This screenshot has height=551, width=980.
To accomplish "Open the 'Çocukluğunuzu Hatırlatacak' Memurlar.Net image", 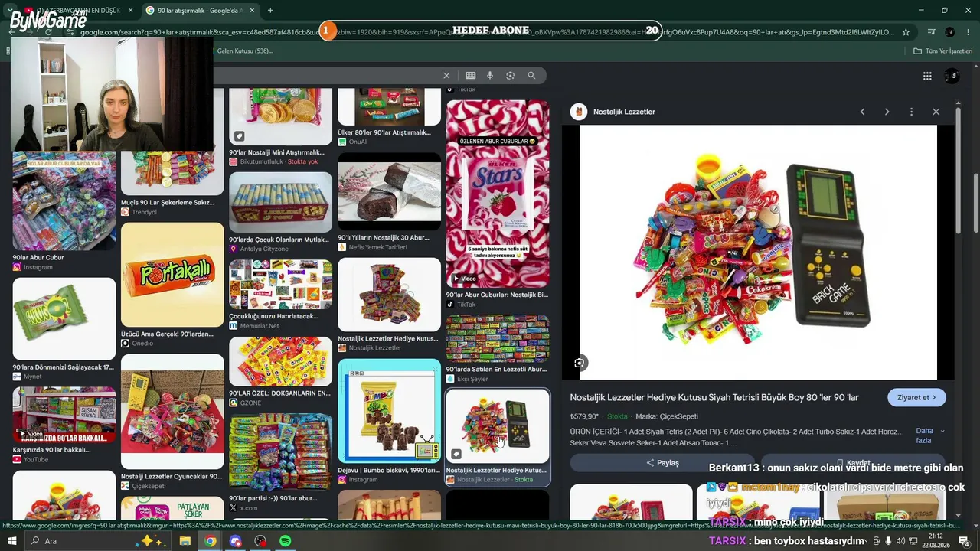I will (x=280, y=285).
